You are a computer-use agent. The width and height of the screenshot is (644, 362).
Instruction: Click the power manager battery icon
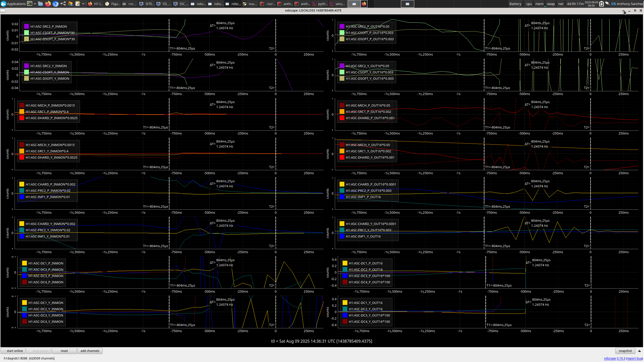pyautogui.click(x=602, y=4)
